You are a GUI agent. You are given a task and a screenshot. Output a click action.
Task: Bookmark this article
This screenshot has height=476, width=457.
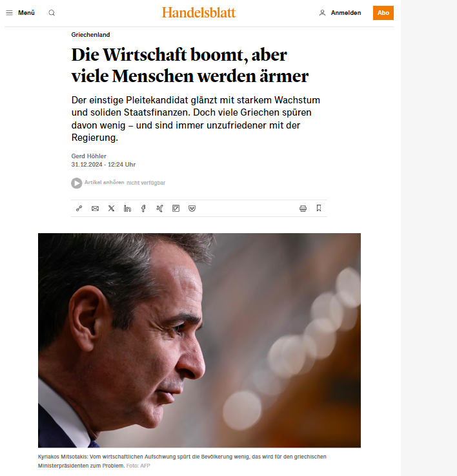(x=319, y=208)
